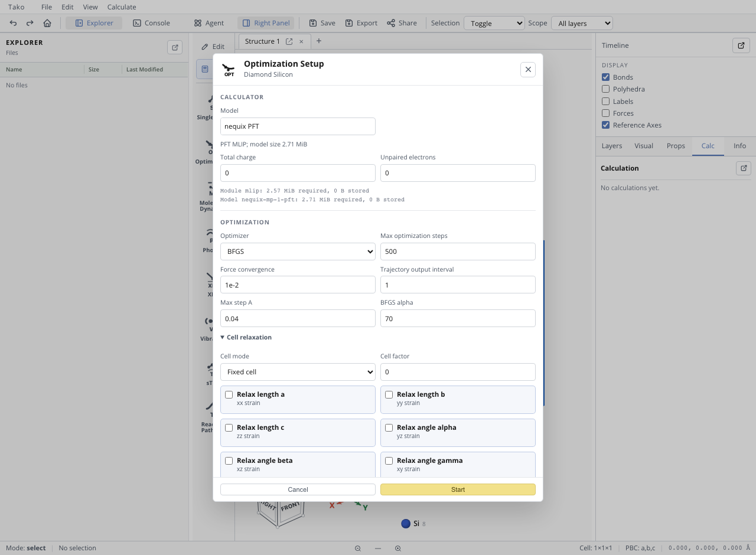Zoom out with the magnifier minus icon

358,549
